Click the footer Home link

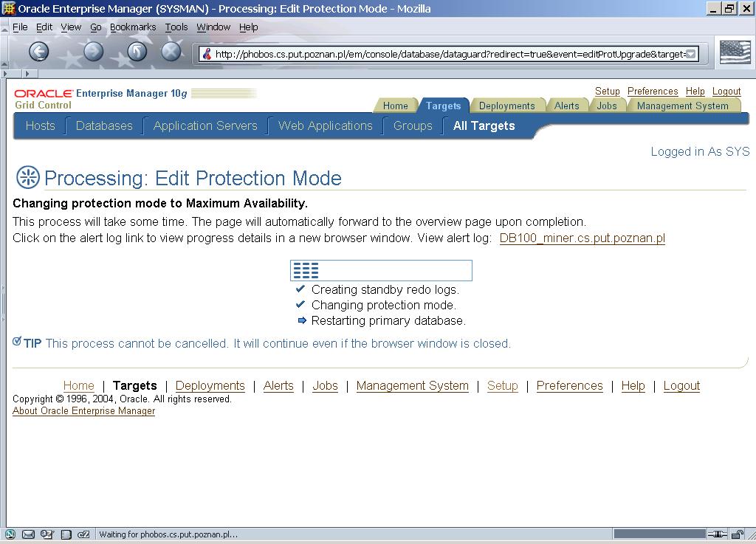pyautogui.click(x=78, y=385)
